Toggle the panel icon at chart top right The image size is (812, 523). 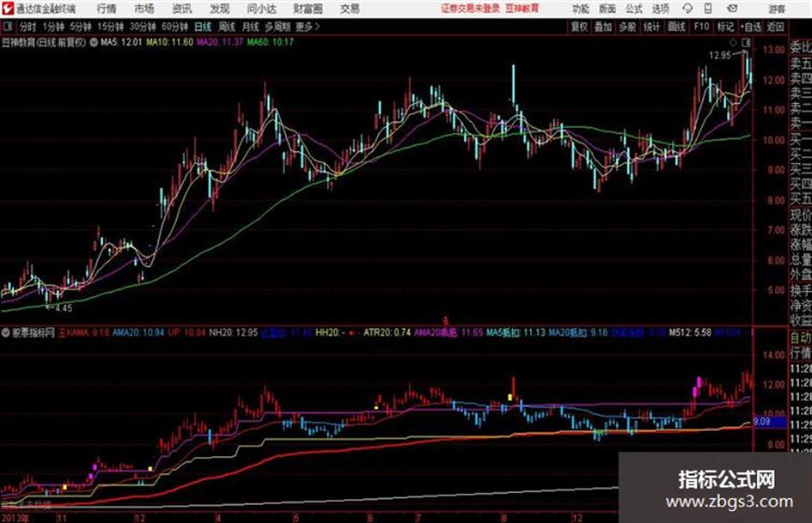click(x=746, y=42)
